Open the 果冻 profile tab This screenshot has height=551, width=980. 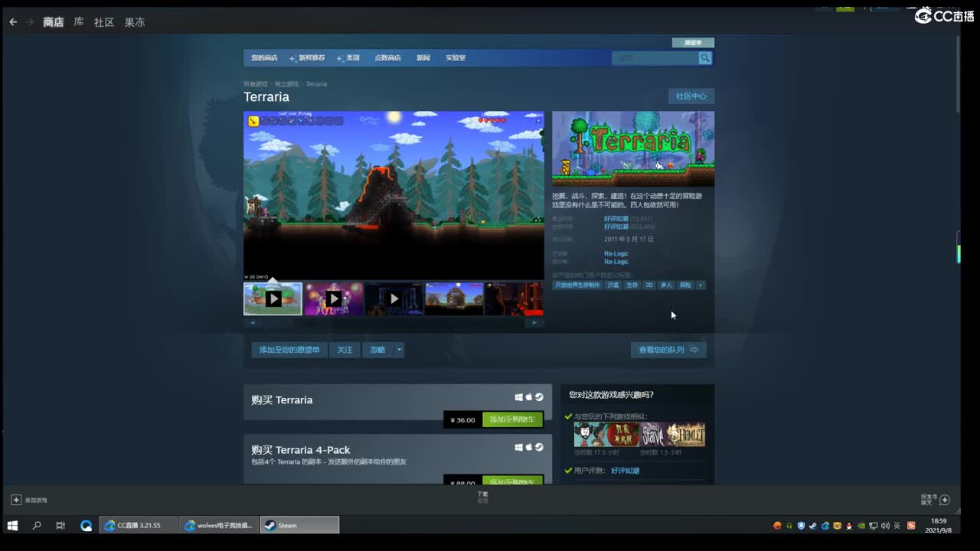pyautogui.click(x=135, y=22)
